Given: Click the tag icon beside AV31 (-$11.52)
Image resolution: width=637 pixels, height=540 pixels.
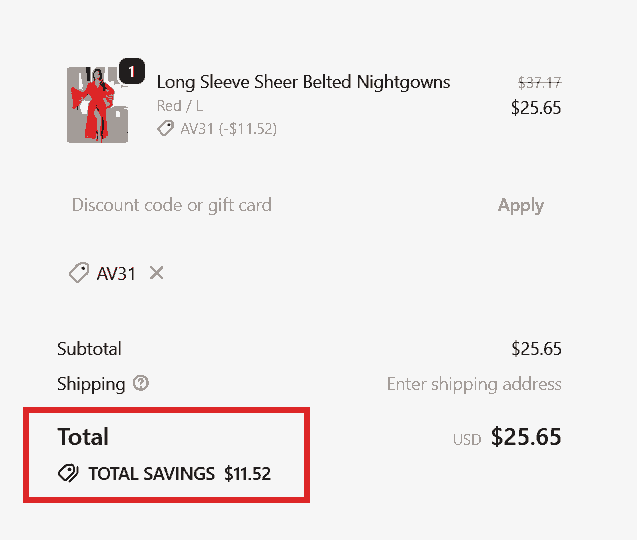Looking at the screenshot, I should (x=166, y=128).
